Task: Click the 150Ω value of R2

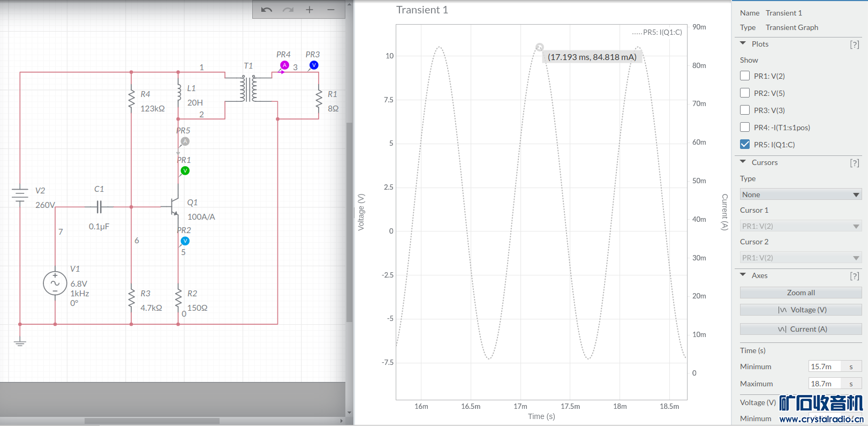Action: coord(197,308)
